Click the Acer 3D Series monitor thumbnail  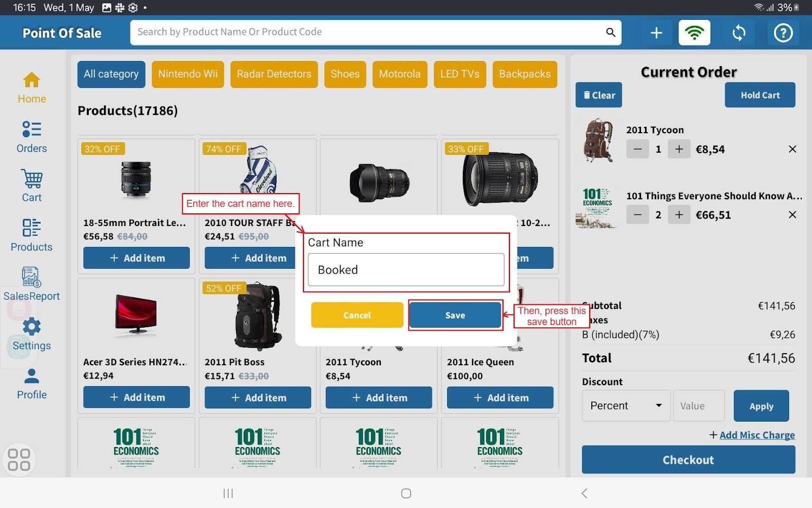[136, 315]
